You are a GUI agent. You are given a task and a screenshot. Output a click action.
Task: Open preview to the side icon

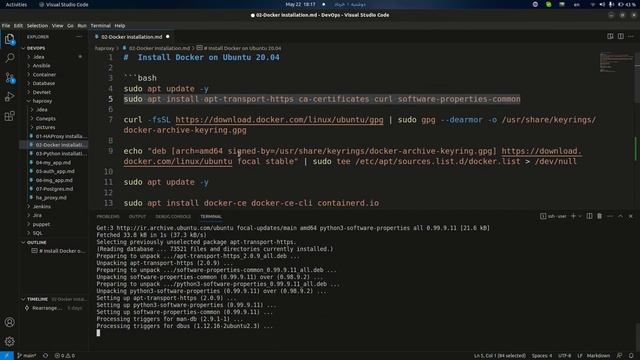point(610,36)
